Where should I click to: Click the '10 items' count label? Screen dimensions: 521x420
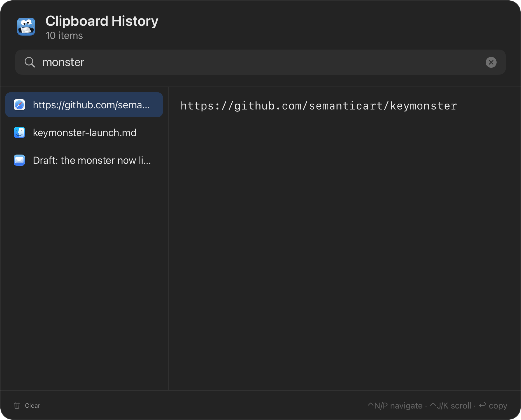(64, 36)
